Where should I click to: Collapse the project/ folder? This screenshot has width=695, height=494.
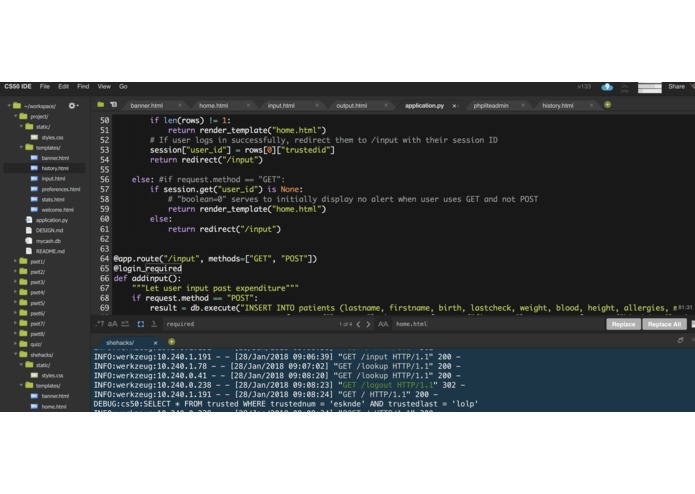pos(16,116)
